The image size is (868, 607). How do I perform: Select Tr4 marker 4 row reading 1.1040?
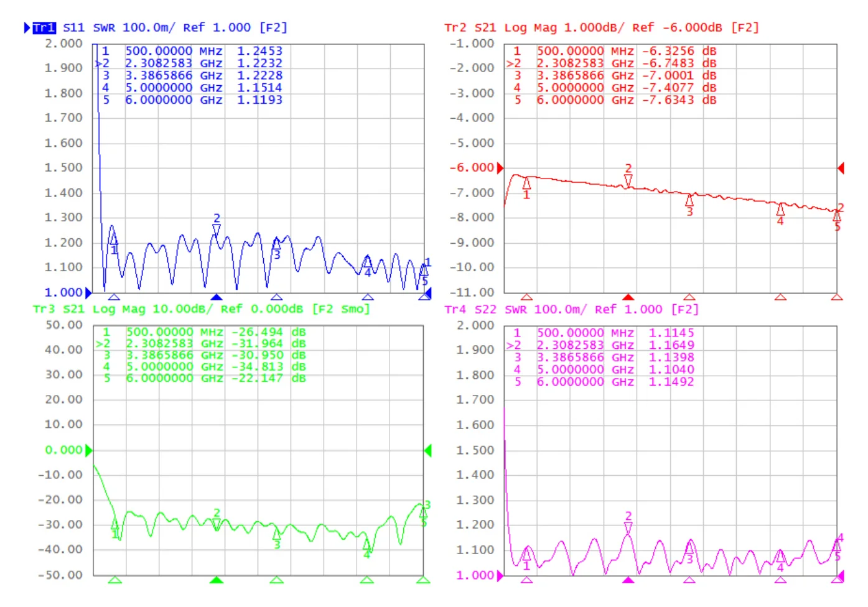[604, 369]
